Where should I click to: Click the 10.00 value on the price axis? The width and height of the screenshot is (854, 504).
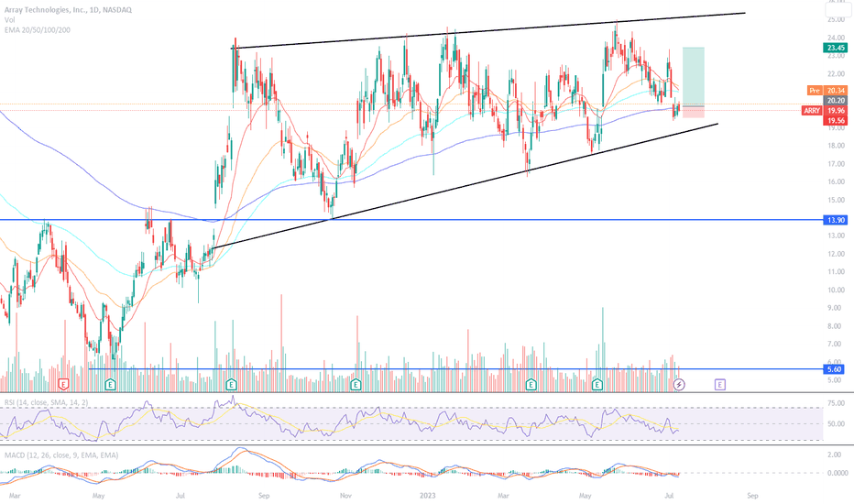pos(836,290)
